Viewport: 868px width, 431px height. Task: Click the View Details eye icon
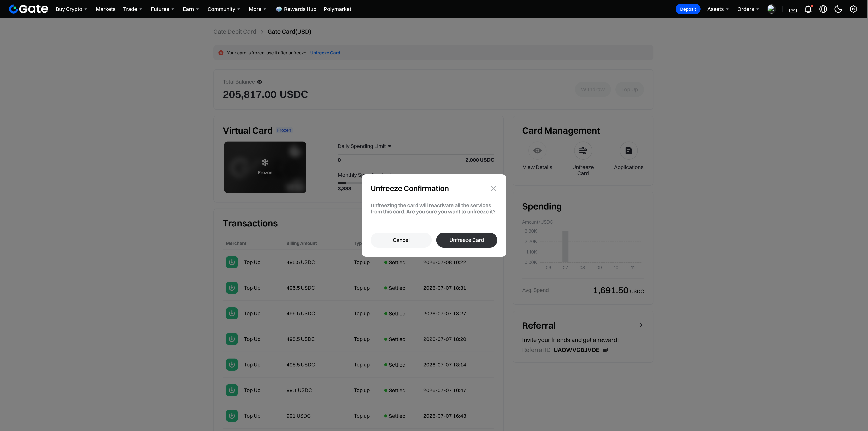pyautogui.click(x=537, y=151)
